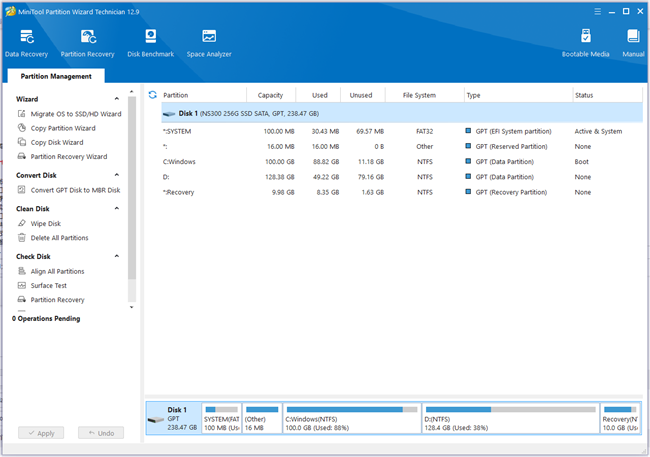Image resolution: width=650 pixels, height=457 pixels.
Task: Select C:Windows(NTFS) usage bar in disk map
Action: click(352, 409)
